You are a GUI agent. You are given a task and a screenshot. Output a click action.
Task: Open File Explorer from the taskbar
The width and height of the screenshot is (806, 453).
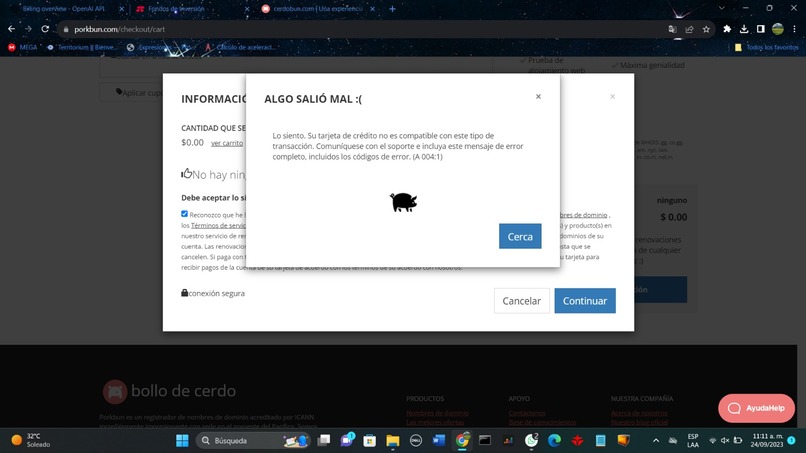coord(393,441)
